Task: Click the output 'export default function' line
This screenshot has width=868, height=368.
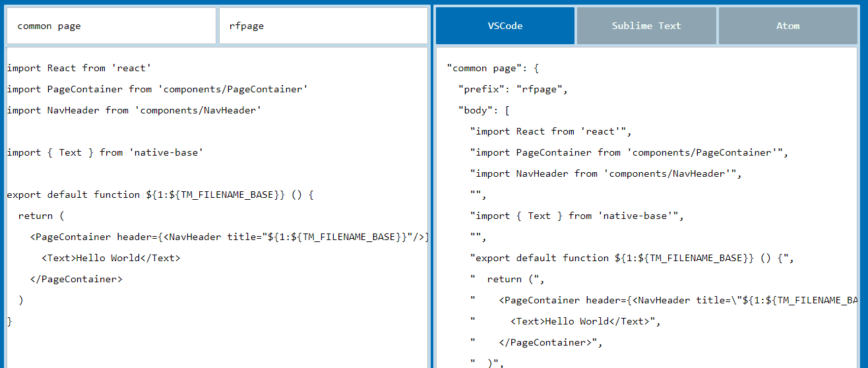Action: [x=633, y=258]
